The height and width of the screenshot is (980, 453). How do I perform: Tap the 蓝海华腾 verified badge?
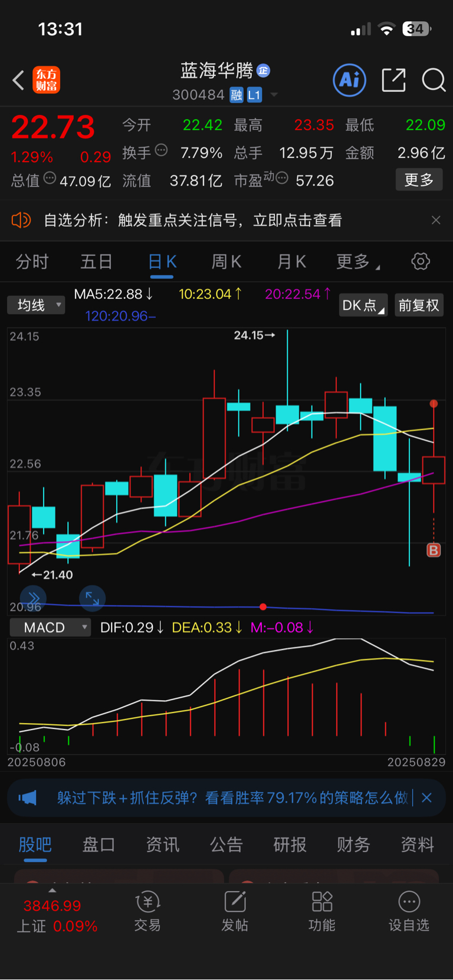264,71
